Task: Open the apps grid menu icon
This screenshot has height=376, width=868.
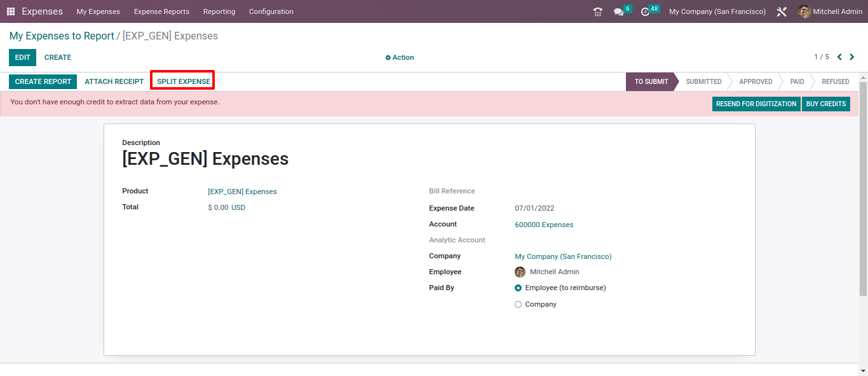Action: pyautogui.click(x=11, y=11)
